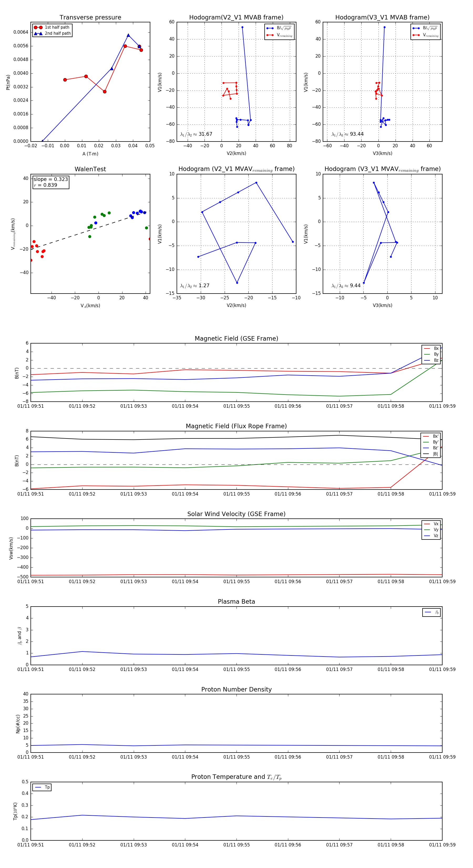Viewport: 473px width, 868px height.
Task: Click the 'By' legend entry in GSE magnetic field
Action: click(431, 354)
